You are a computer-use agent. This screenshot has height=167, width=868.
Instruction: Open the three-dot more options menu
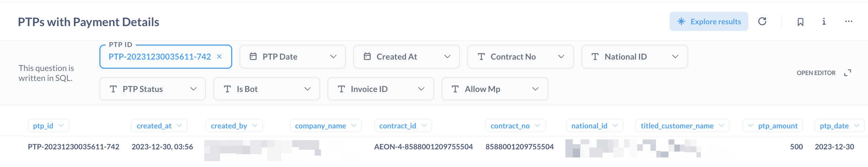(x=848, y=21)
